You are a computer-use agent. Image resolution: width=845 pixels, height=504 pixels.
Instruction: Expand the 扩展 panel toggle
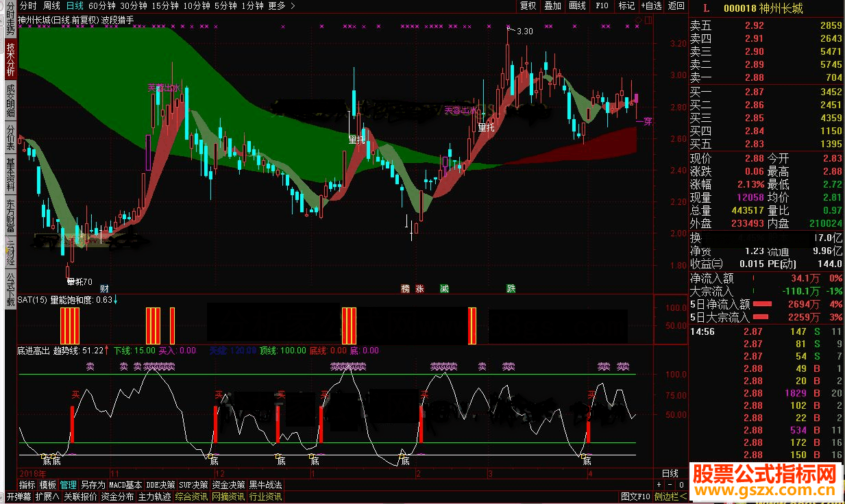[48, 496]
